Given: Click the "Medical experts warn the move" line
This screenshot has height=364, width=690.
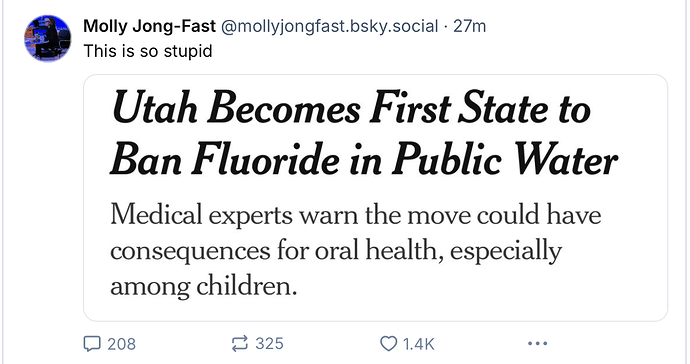Looking at the screenshot, I should coord(356,215).
